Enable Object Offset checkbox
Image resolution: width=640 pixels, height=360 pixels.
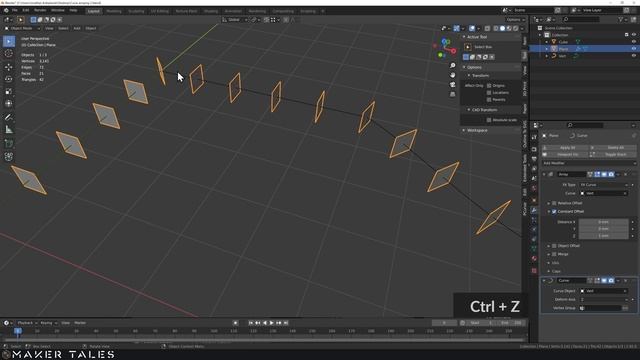[554, 246]
